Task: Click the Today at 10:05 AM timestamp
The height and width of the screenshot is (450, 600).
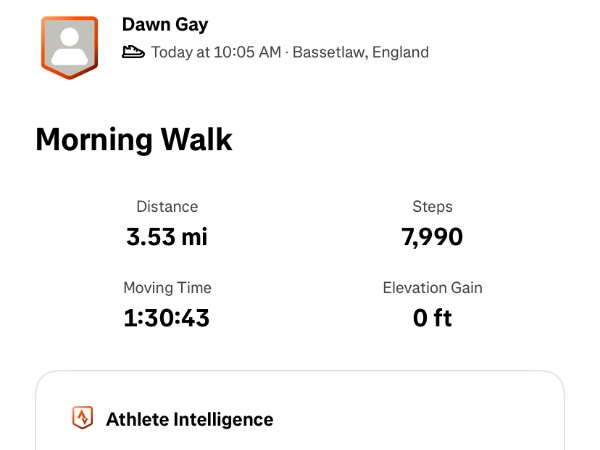Action: [216, 52]
